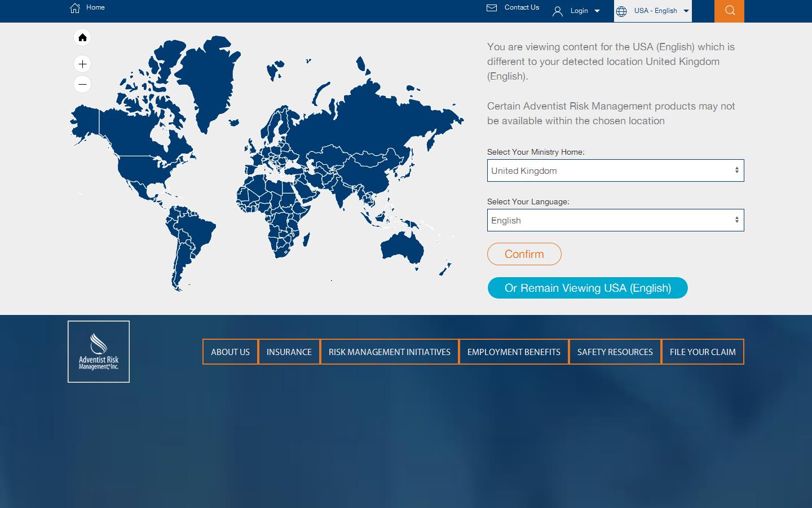
Task: Expand the Login dropdown arrow
Action: pos(597,11)
